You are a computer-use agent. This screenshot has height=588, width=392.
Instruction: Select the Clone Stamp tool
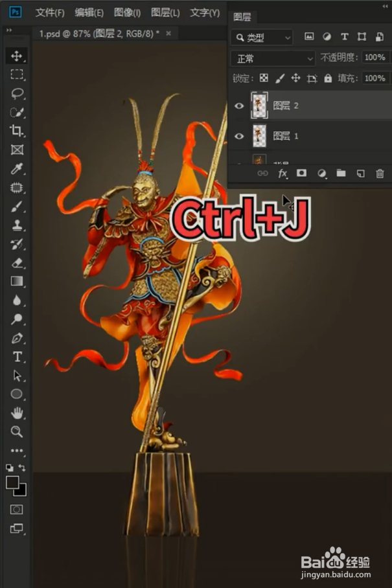point(16,225)
